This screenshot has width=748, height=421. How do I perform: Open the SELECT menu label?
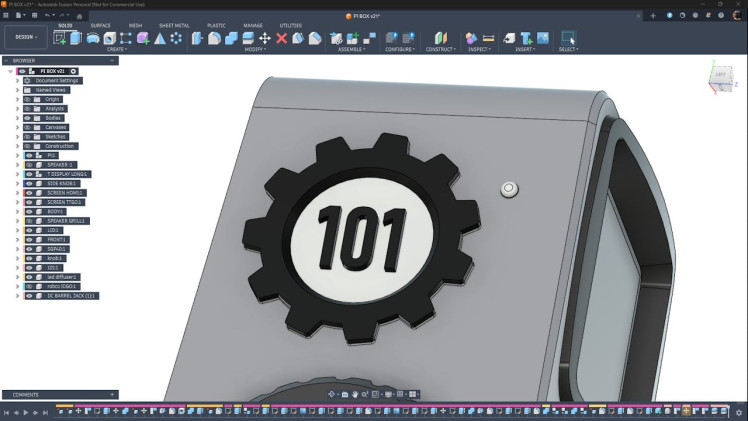click(x=568, y=49)
